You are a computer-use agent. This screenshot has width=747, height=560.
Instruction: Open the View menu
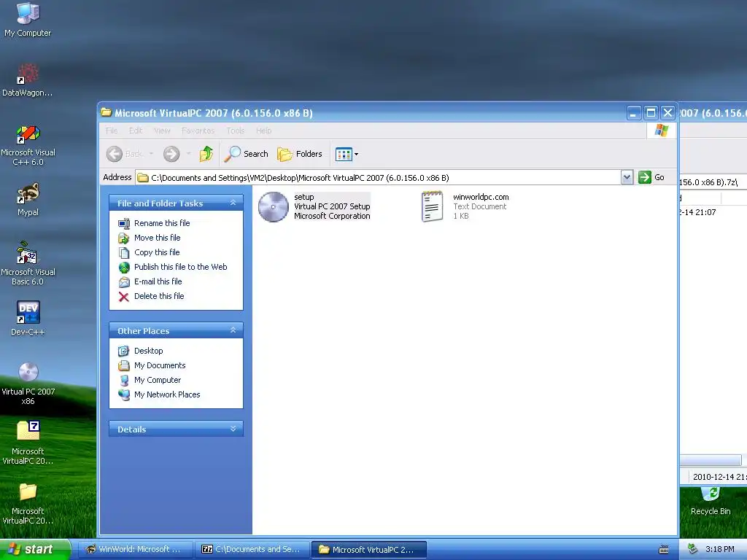point(162,131)
